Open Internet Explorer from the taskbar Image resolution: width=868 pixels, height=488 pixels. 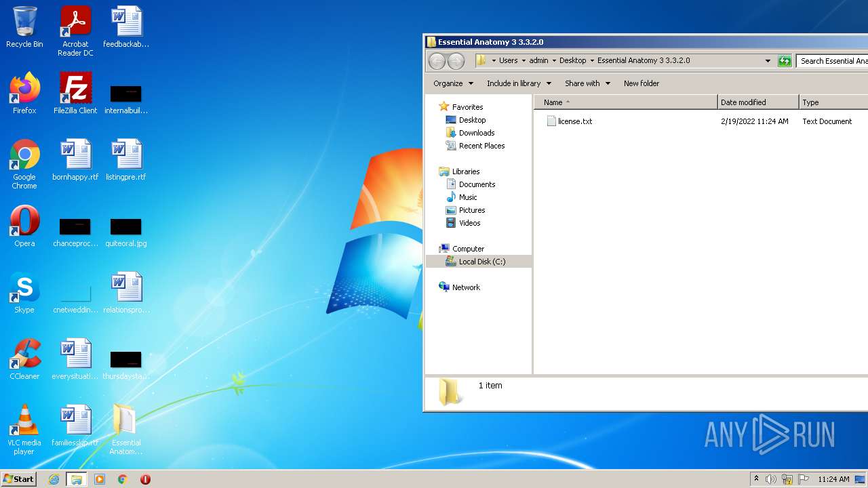tap(54, 479)
